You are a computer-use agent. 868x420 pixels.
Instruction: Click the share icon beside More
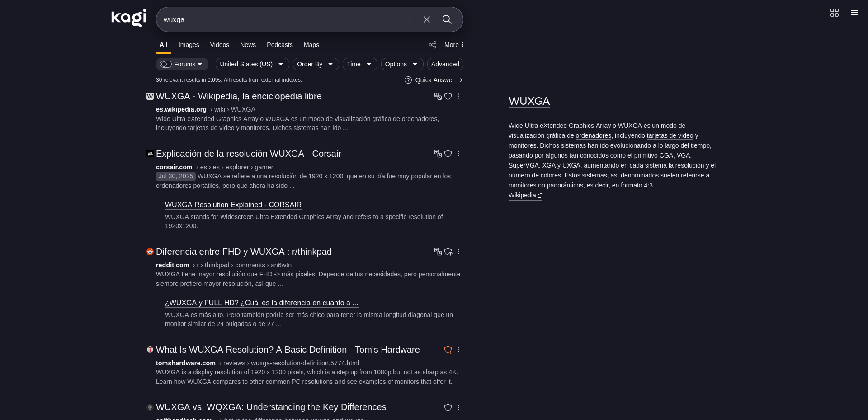point(433,45)
